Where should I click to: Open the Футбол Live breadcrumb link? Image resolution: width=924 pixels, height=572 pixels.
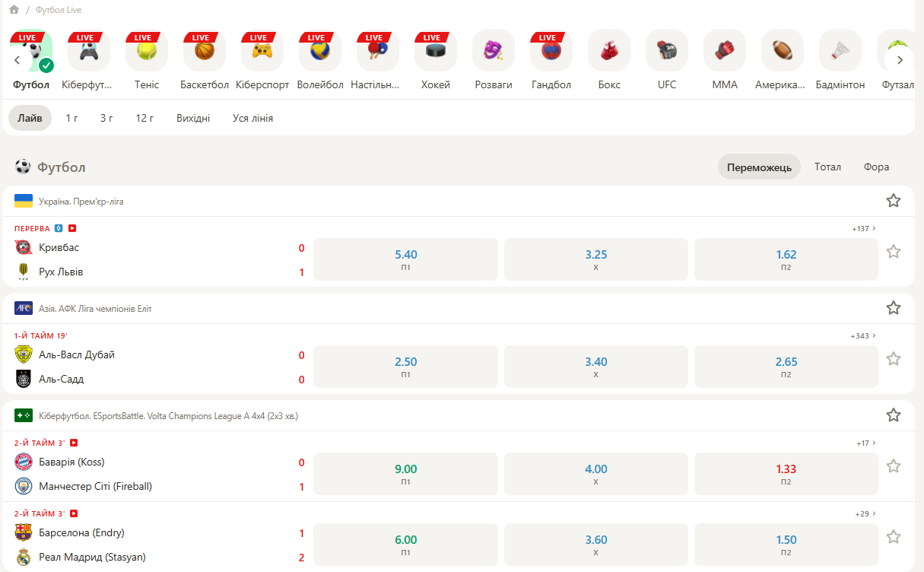coord(59,10)
